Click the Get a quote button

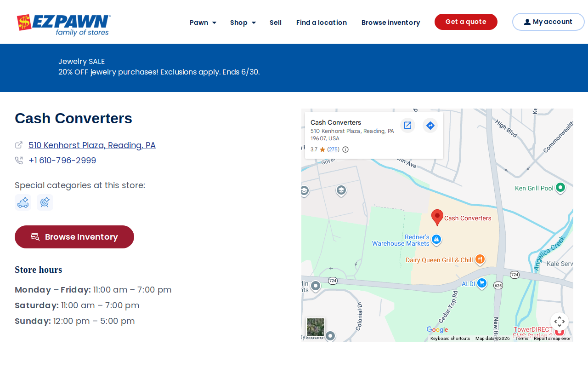pos(466,22)
